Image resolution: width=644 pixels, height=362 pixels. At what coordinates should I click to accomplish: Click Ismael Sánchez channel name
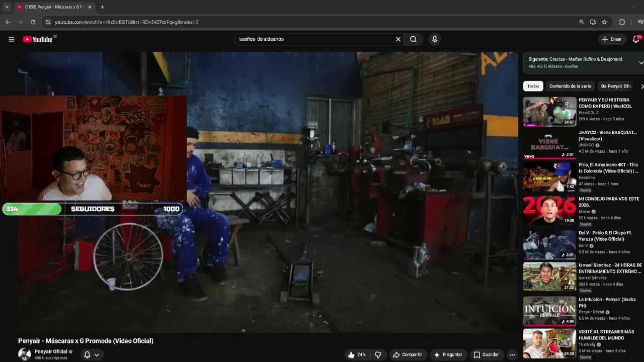point(593,278)
